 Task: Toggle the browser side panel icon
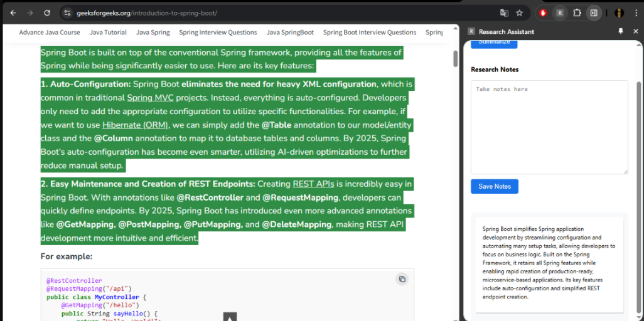594,13
